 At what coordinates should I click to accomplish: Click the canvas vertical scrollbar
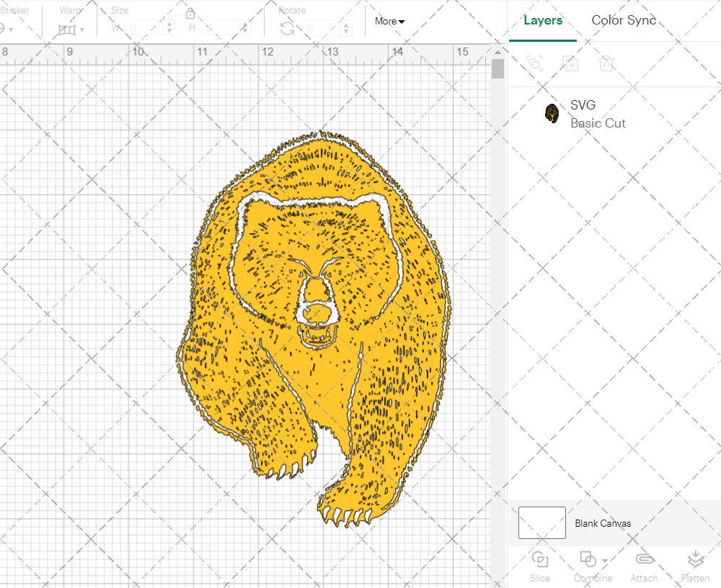[x=497, y=68]
